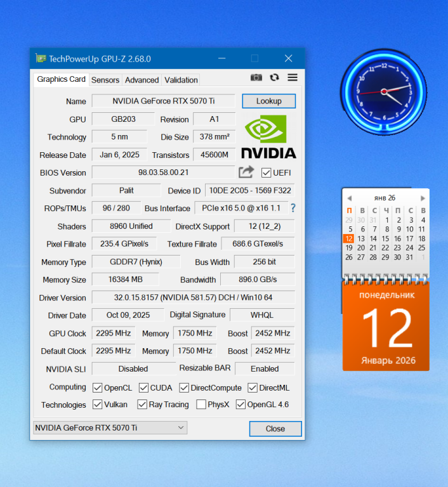Click the Bandwidth value 896.0 GB/s
The image size is (448, 487).
pyautogui.click(x=258, y=280)
